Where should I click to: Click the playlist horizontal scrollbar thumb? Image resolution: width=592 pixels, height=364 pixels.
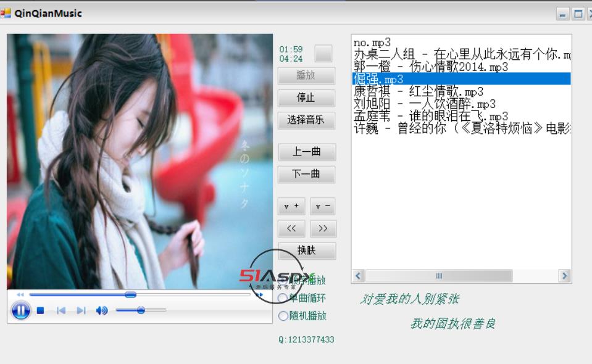pos(439,276)
